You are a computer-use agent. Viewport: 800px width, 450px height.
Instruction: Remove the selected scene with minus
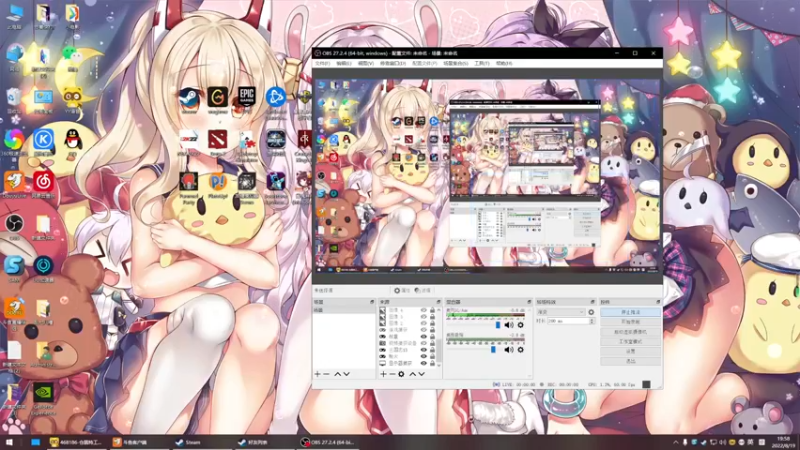coord(327,374)
